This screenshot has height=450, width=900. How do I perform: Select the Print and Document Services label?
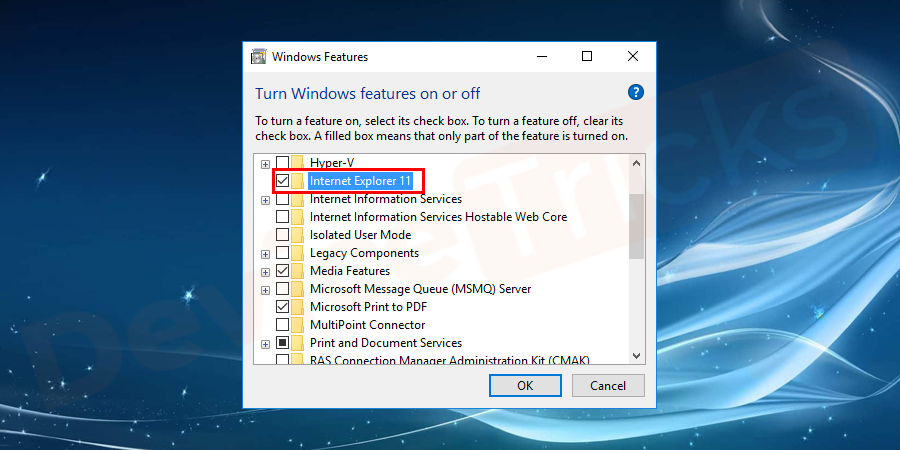[x=386, y=343]
